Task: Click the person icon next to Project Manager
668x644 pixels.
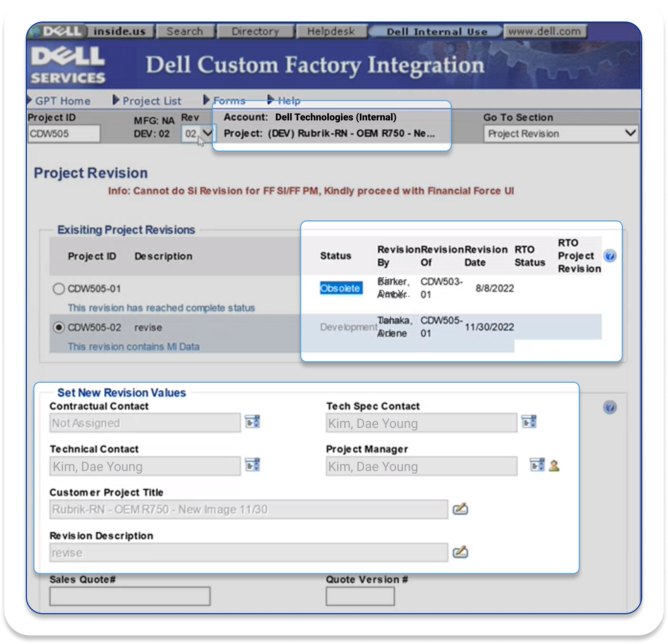Action: pos(554,466)
